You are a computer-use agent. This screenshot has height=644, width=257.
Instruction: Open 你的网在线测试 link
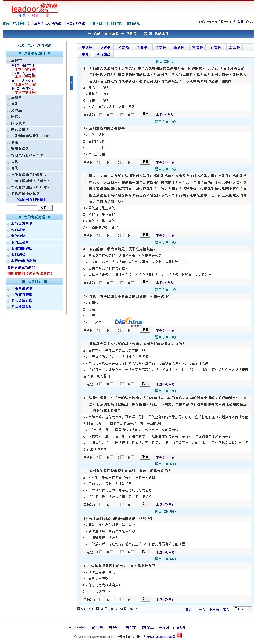pos(30,200)
